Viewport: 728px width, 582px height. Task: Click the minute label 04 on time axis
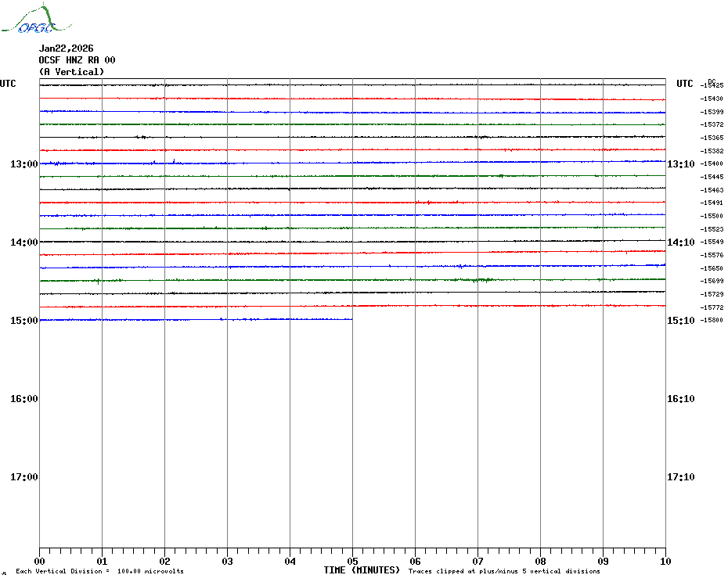[290, 562]
